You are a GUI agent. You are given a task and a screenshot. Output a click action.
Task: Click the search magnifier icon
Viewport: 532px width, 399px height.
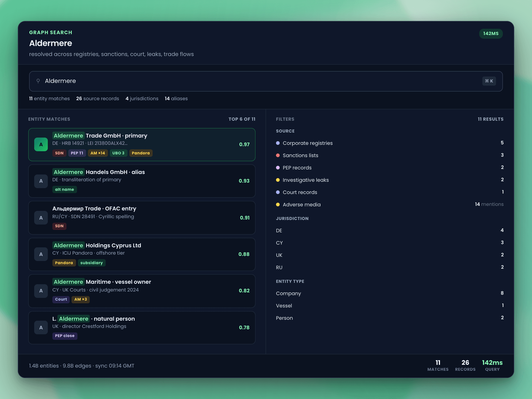click(38, 81)
